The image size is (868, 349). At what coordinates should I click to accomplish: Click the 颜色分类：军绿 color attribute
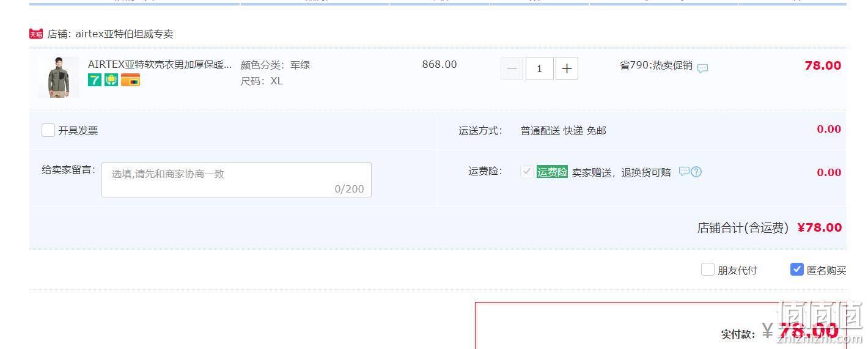coord(275,65)
